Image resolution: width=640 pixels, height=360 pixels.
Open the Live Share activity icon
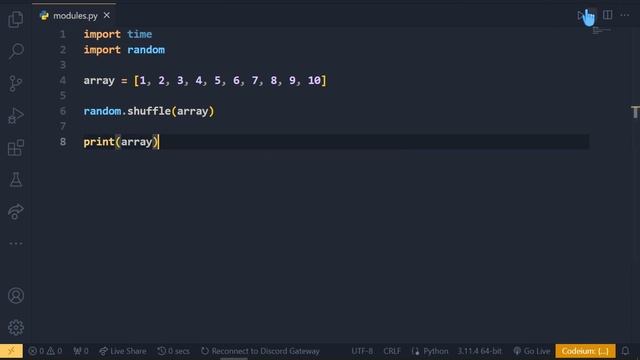(x=16, y=211)
